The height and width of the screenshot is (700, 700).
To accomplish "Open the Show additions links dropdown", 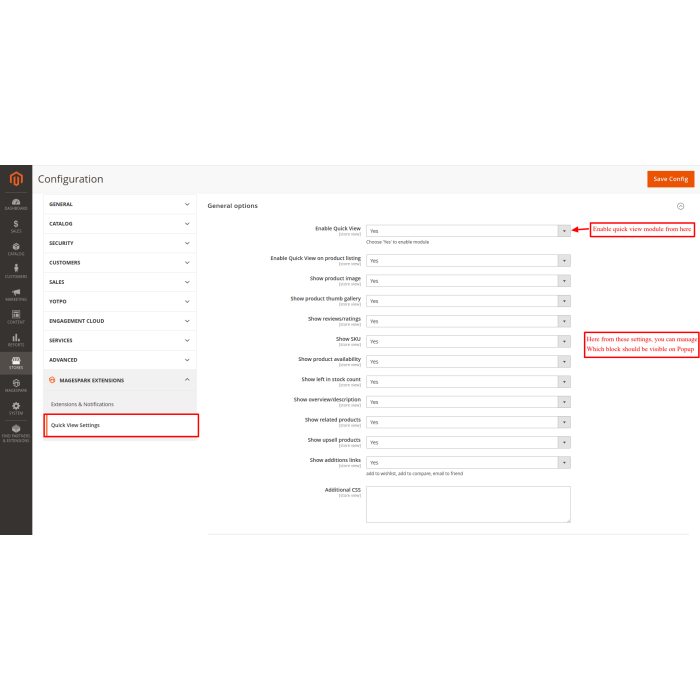I will (468, 462).
